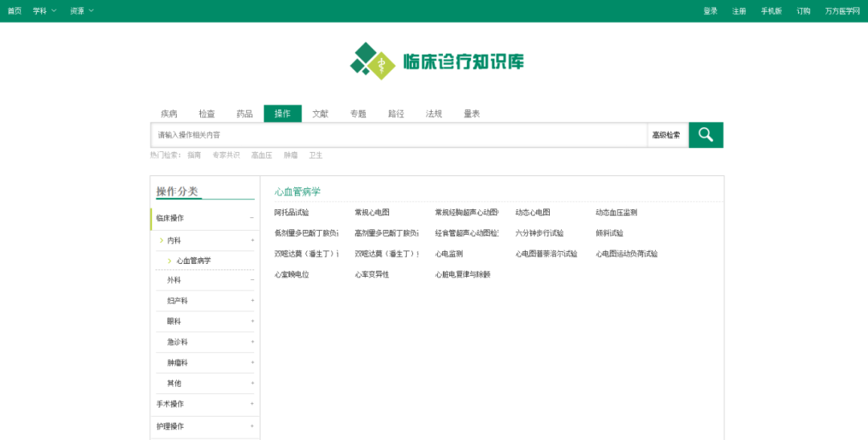Switch to the 法规 search tab
The height and width of the screenshot is (440, 868).
pyautogui.click(x=433, y=113)
